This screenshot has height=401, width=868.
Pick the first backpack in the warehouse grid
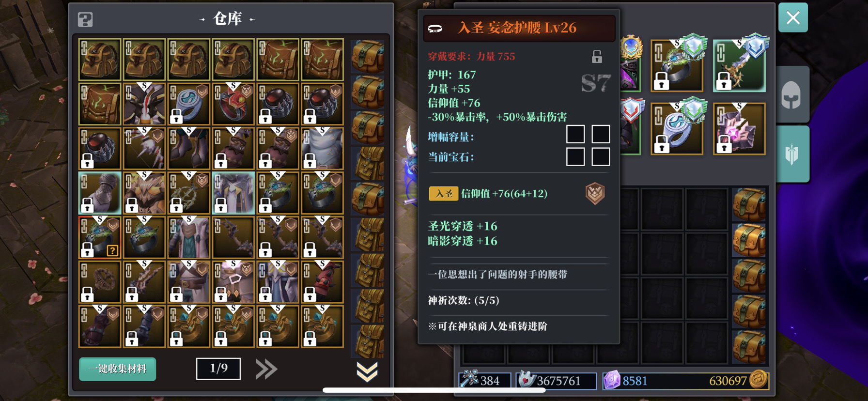(x=100, y=60)
